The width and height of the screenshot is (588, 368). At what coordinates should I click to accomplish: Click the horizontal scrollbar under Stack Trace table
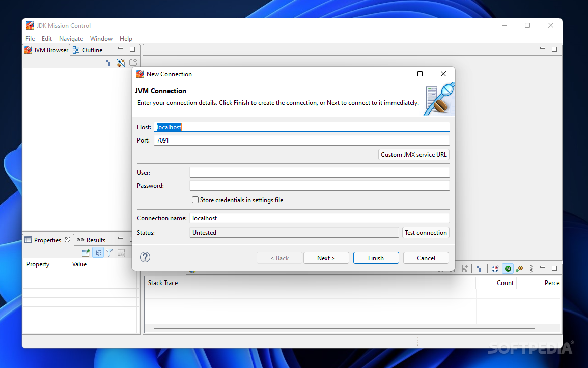coord(344,328)
